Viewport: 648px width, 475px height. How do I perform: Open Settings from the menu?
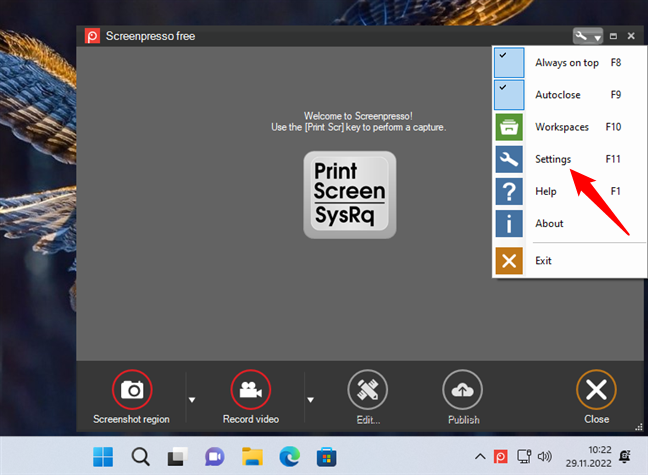point(553,159)
